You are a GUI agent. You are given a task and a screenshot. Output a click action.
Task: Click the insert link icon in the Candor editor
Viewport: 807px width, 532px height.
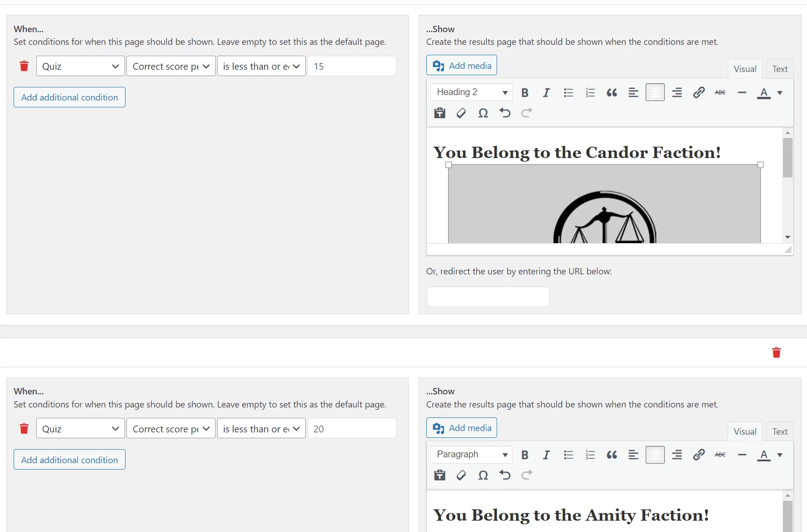pyautogui.click(x=699, y=93)
